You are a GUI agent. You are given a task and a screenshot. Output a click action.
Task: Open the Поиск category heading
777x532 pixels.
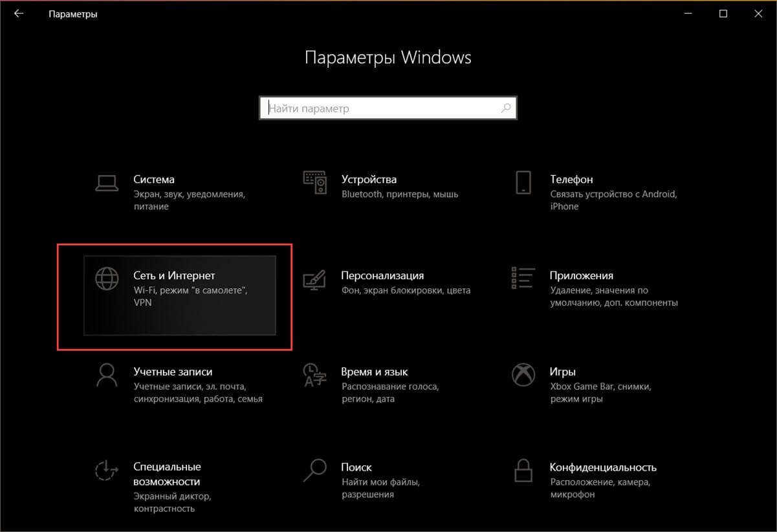[x=356, y=467]
